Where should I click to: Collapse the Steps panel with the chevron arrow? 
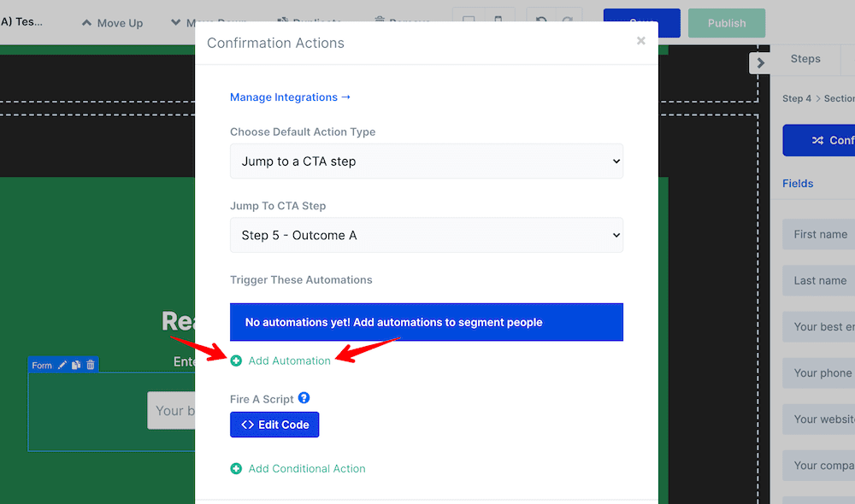(x=760, y=62)
